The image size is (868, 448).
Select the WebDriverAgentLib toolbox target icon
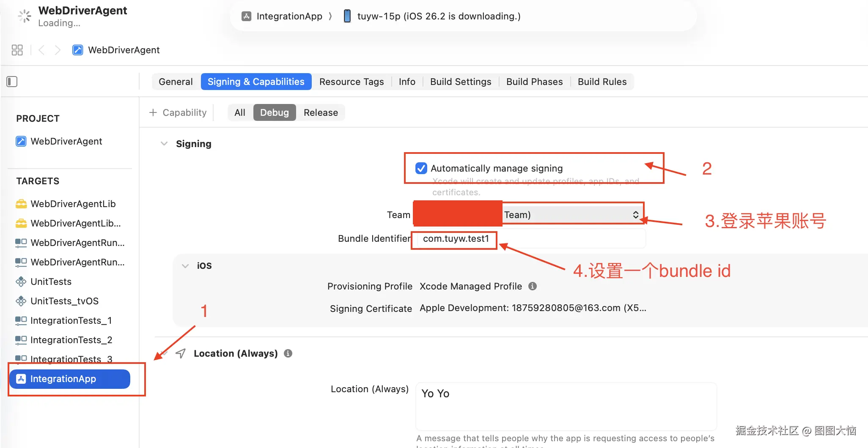tap(21, 204)
